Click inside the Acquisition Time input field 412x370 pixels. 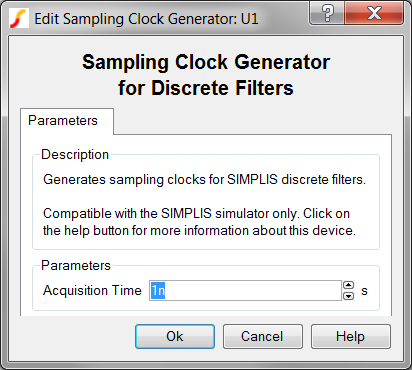245,290
